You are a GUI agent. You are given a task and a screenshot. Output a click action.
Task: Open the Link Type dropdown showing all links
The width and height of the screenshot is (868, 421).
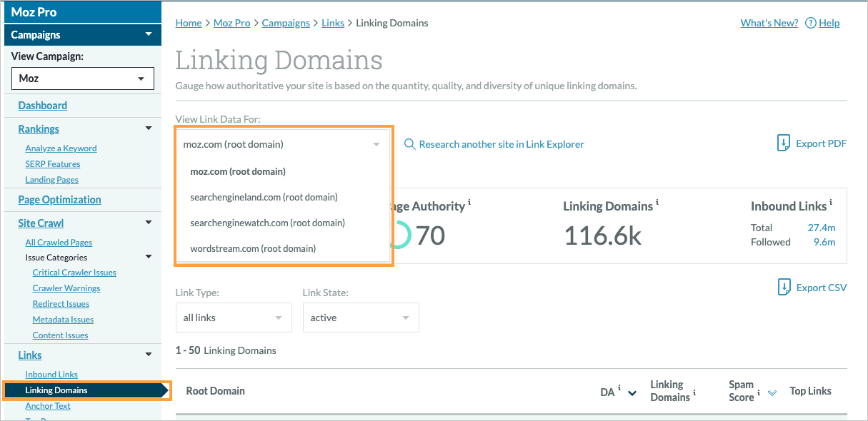234,317
